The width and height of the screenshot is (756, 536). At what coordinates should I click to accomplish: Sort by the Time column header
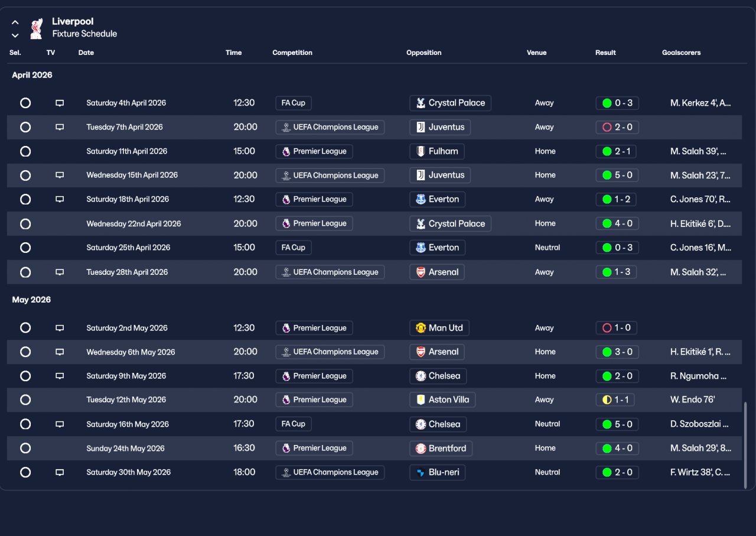234,53
